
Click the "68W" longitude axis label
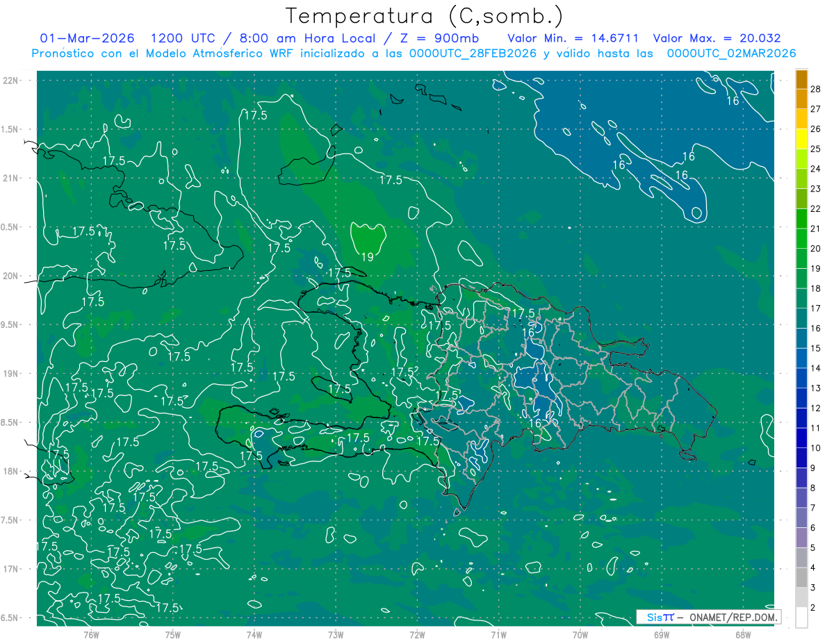point(742,634)
